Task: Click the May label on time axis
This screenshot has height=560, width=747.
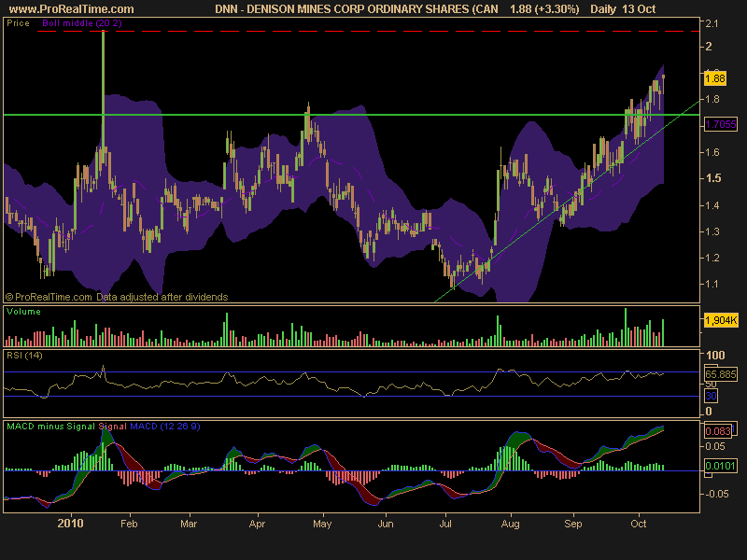Action: pyautogui.click(x=322, y=524)
